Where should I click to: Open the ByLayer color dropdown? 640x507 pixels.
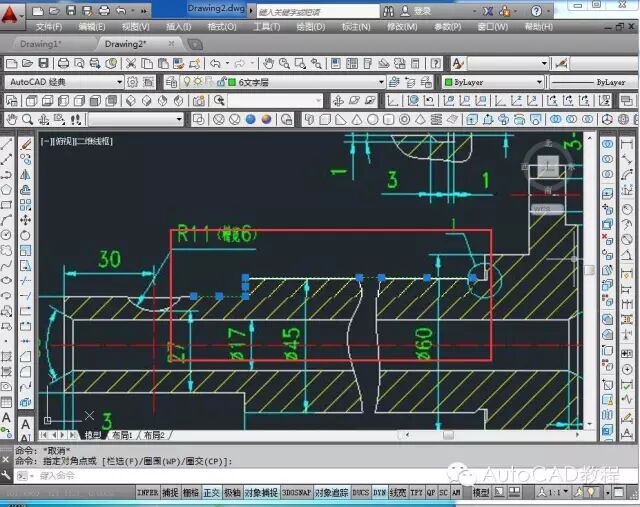coord(539,82)
